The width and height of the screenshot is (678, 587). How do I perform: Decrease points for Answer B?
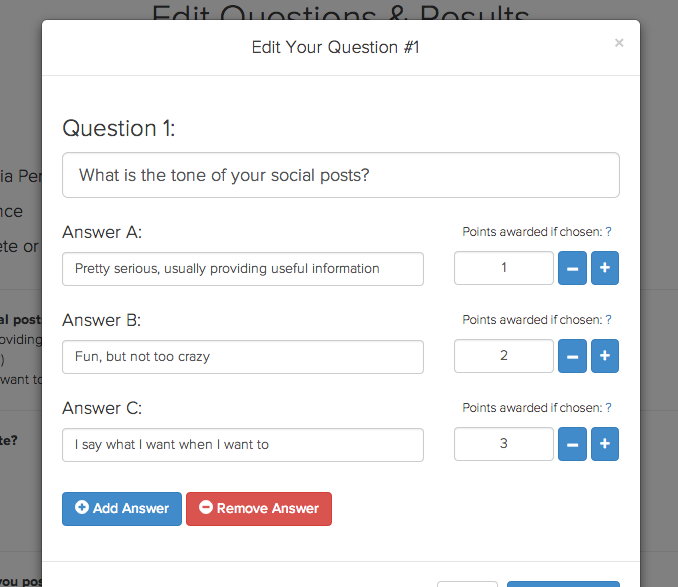(572, 356)
